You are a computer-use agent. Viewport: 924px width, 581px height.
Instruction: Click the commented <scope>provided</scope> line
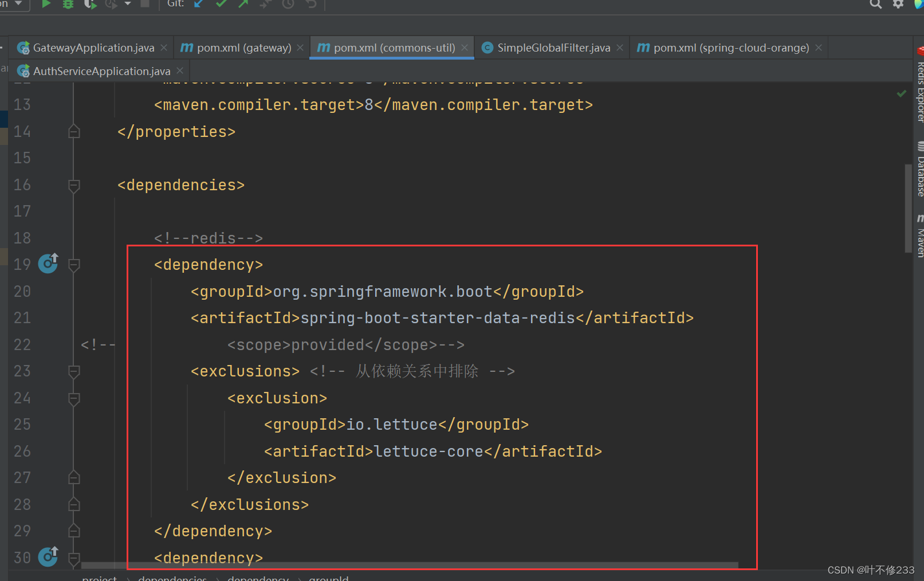pyautogui.click(x=346, y=345)
